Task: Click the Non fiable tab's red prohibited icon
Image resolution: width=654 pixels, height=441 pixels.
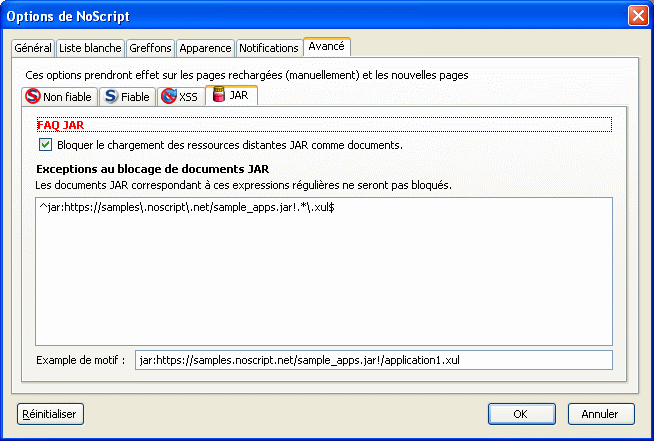Action: tap(33, 97)
